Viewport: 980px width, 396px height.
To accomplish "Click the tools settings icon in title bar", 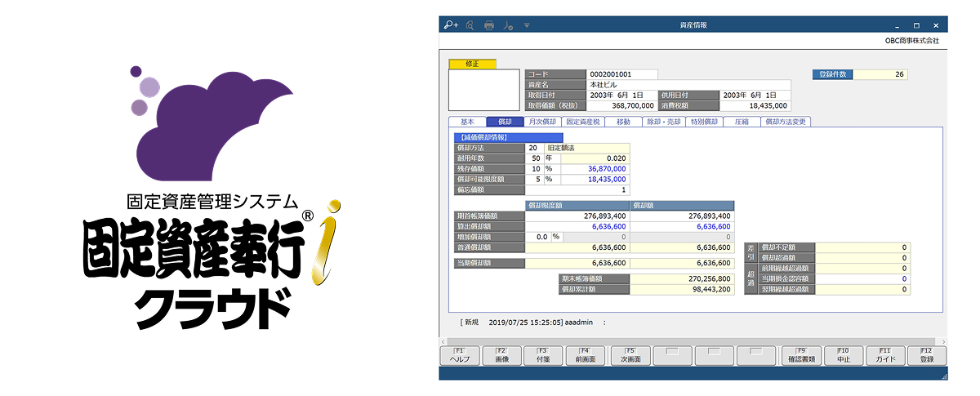I will point(507,25).
